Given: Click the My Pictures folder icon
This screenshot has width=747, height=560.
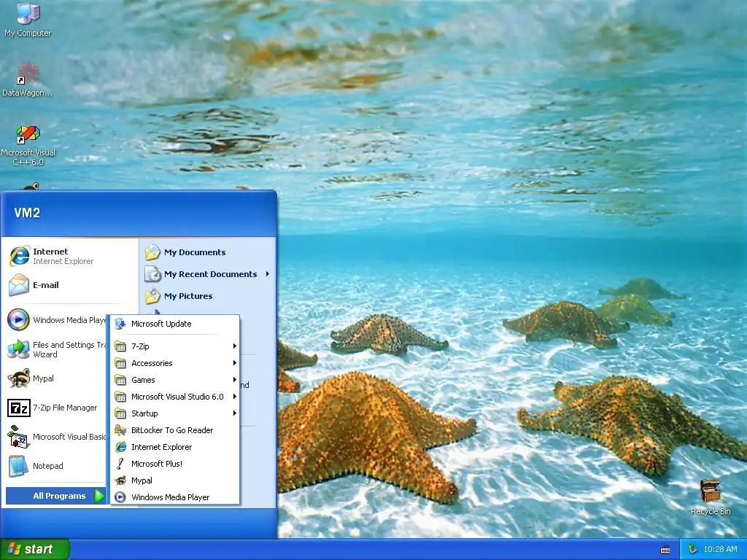Looking at the screenshot, I should pos(153,296).
